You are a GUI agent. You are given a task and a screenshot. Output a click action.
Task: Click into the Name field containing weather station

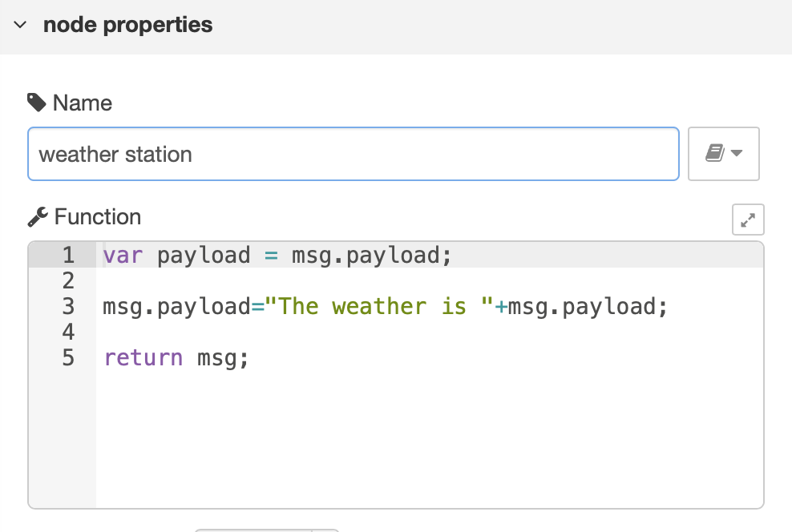coord(353,154)
